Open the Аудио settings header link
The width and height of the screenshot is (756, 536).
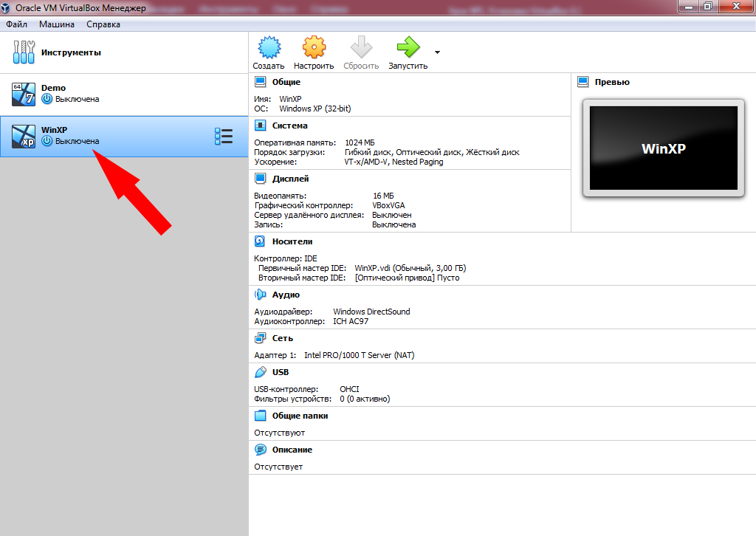286,295
